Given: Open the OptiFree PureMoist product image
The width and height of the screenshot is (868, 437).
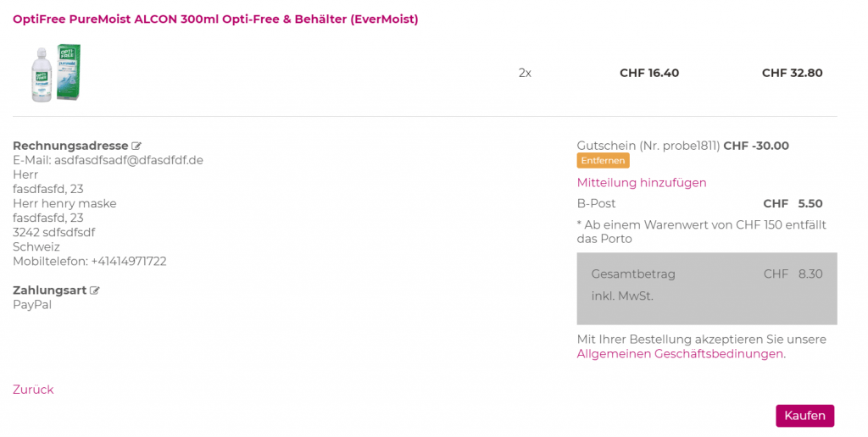Looking at the screenshot, I should pyautogui.click(x=56, y=73).
